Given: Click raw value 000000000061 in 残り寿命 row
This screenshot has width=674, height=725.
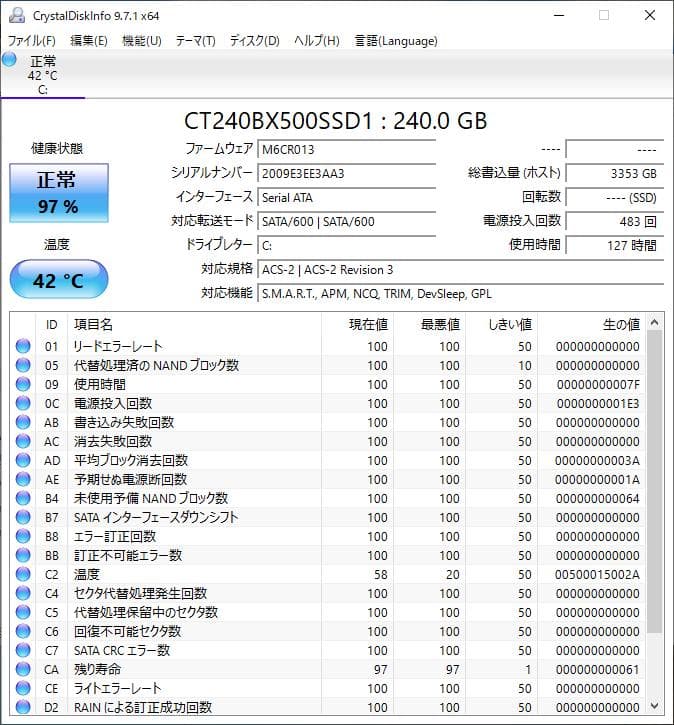Looking at the screenshot, I should pos(597,670).
